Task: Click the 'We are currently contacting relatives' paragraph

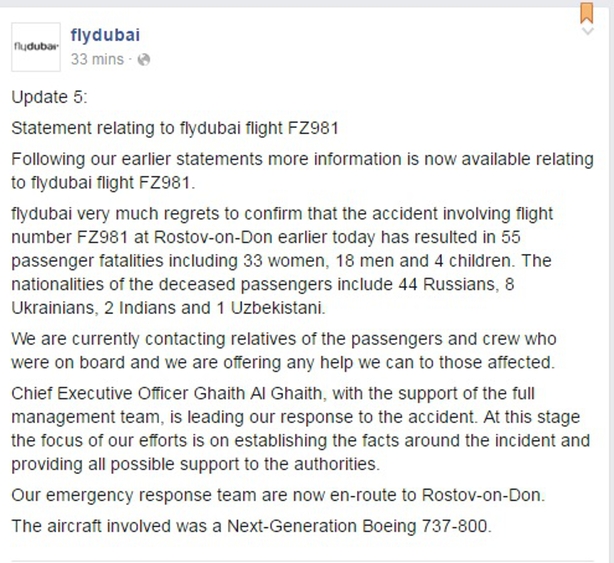Action: 284,350
